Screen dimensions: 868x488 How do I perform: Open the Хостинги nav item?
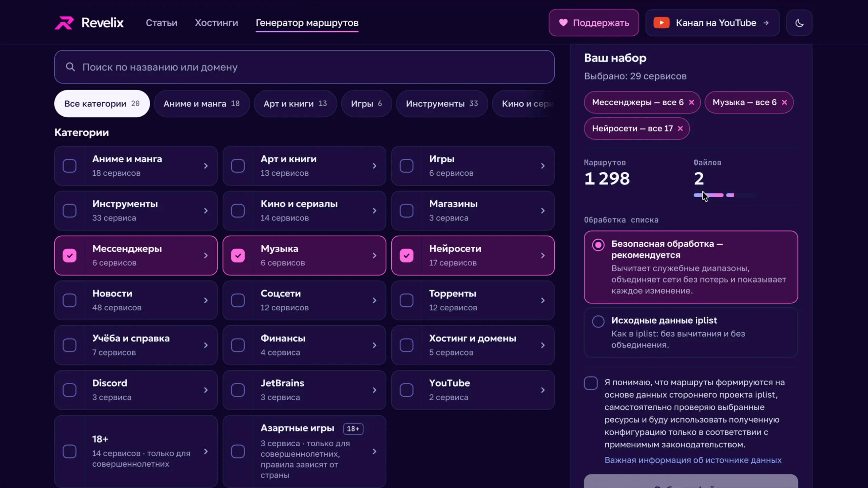216,23
